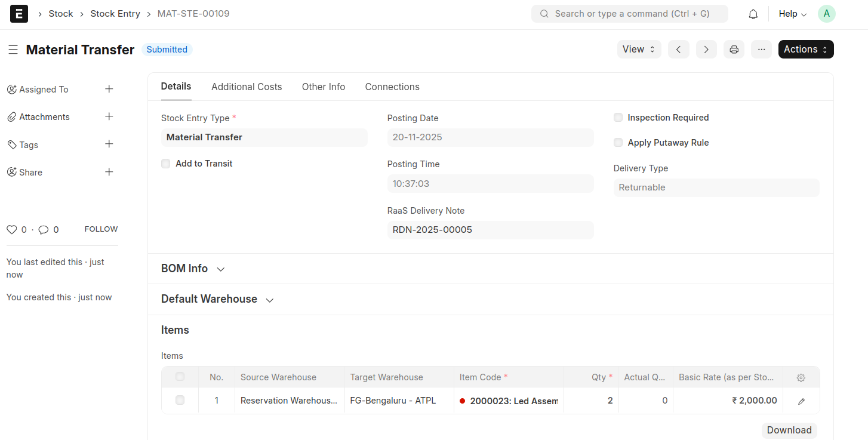This screenshot has height=440, width=868.
Task: Enable the Add to Transit checkbox
Action: 165,163
